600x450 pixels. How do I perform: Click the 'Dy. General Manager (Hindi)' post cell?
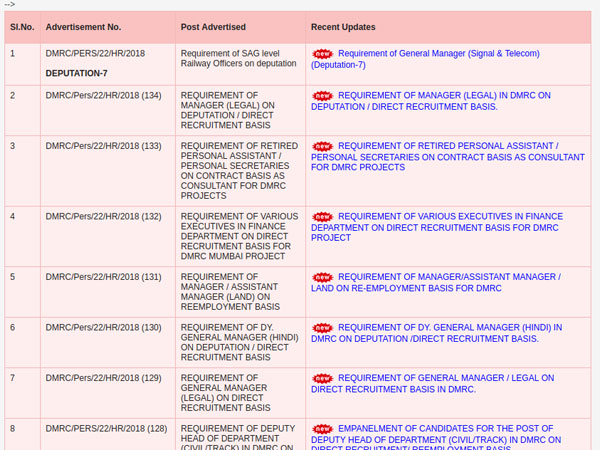pos(240,342)
